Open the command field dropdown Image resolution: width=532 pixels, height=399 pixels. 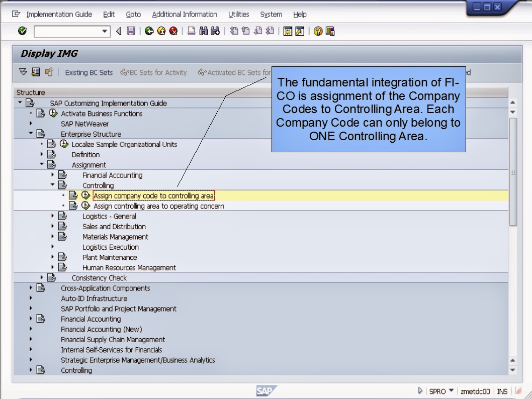(x=104, y=31)
